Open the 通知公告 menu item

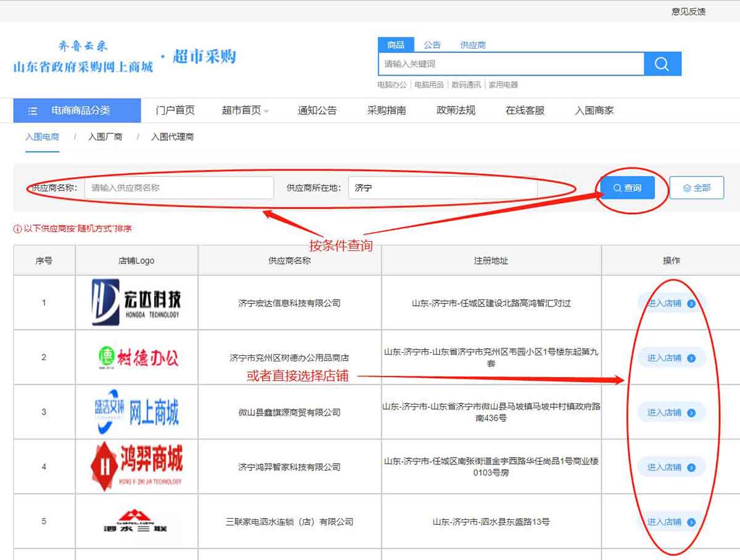317,111
